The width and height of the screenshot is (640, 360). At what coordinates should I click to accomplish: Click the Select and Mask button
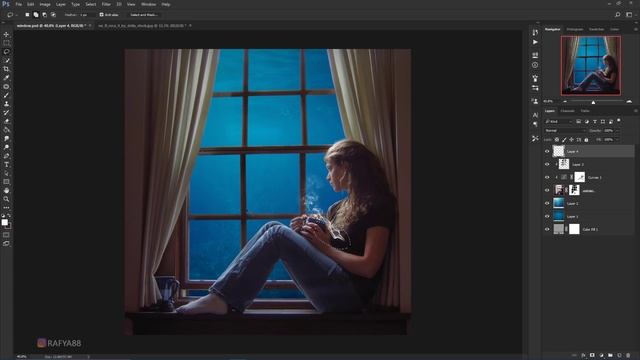144,15
